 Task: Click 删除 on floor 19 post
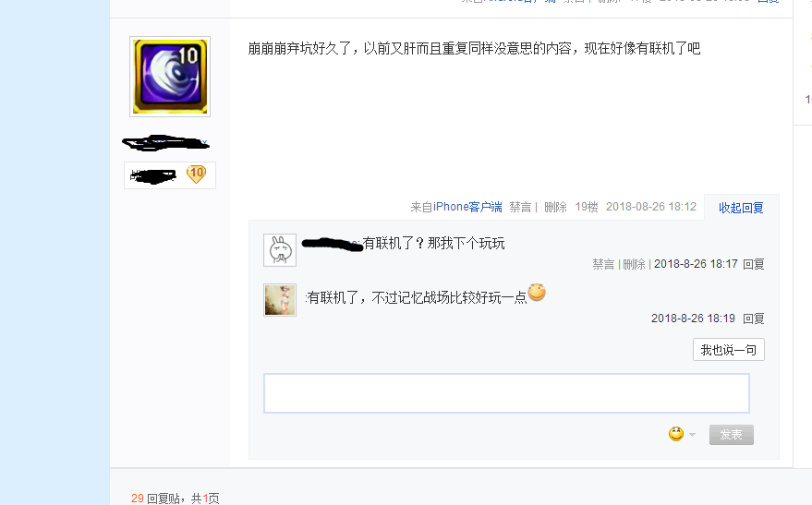coord(555,207)
